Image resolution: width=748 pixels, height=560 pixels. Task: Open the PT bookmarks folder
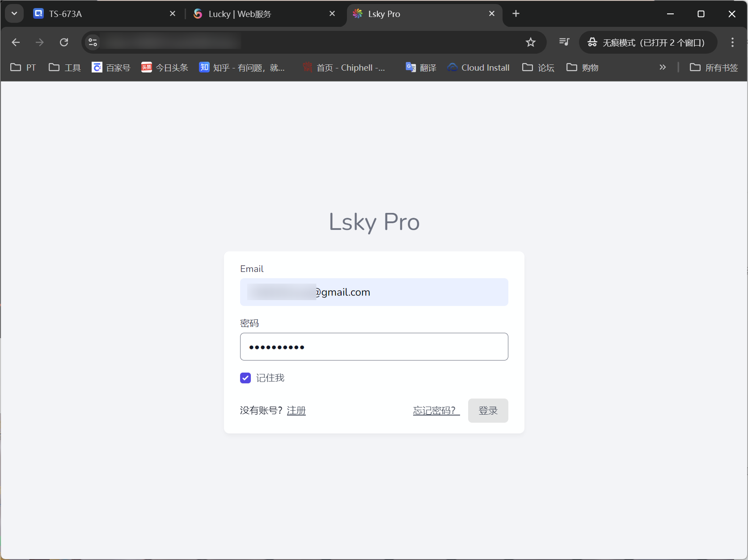tap(23, 68)
